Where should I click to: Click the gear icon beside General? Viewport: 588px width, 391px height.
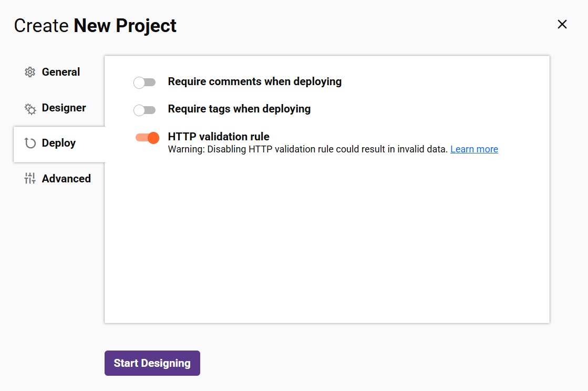click(30, 73)
